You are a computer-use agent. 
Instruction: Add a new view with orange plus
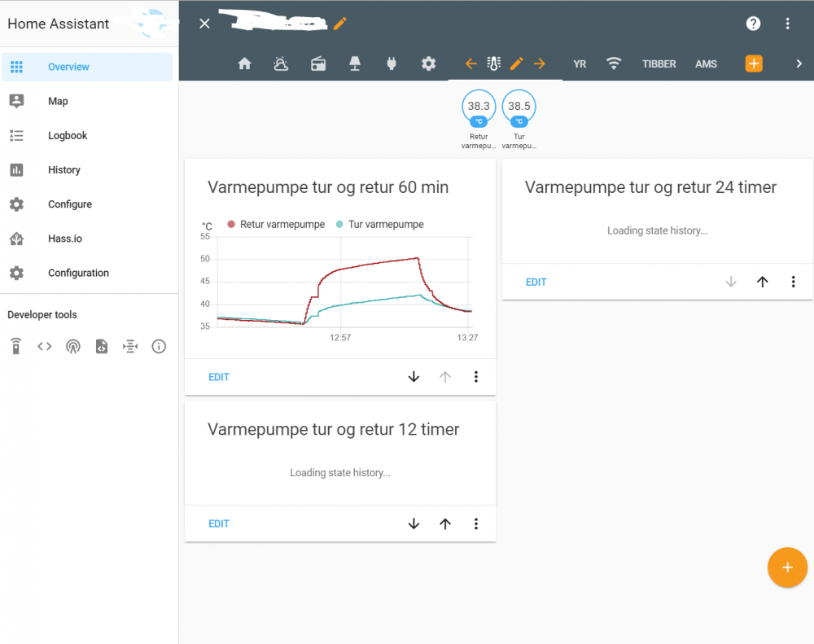pos(754,64)
